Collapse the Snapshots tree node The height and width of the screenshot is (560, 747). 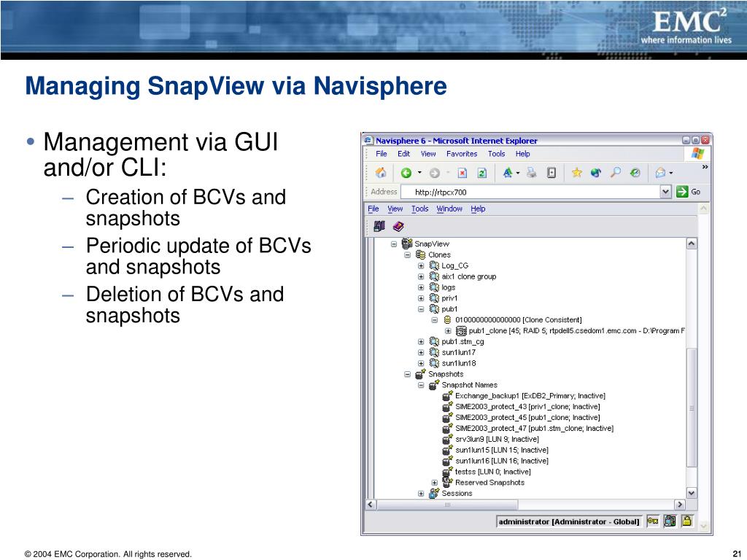407,374
